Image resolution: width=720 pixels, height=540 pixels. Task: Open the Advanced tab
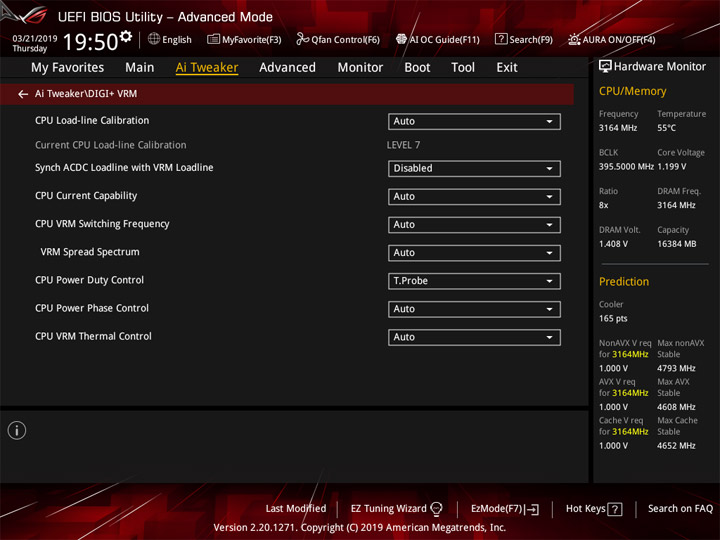point(287,68)
